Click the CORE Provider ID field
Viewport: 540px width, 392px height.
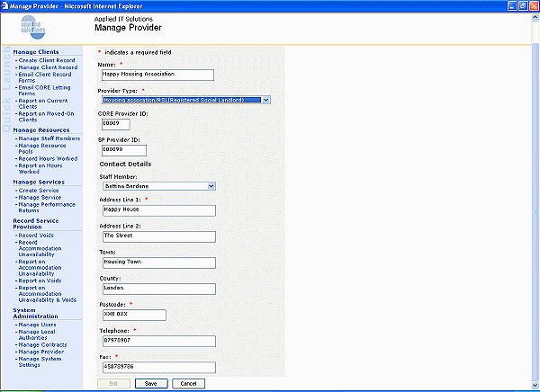coord(116,124)
